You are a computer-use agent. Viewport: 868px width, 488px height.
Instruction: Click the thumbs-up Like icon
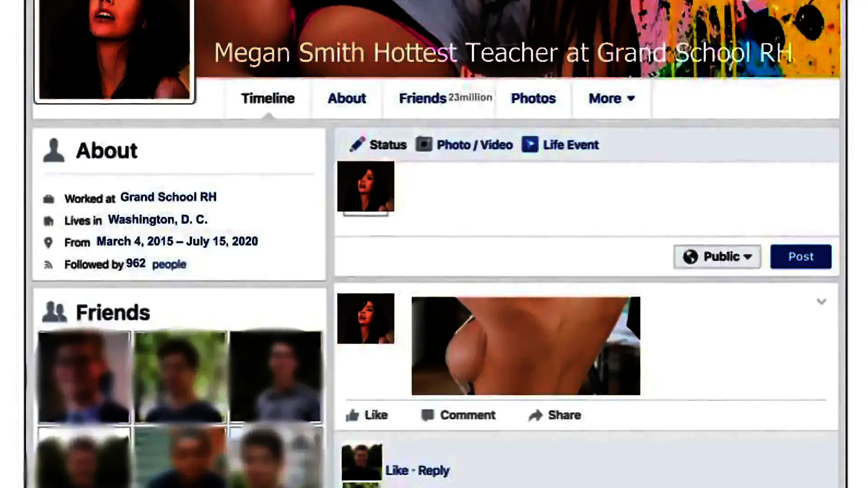353,415
